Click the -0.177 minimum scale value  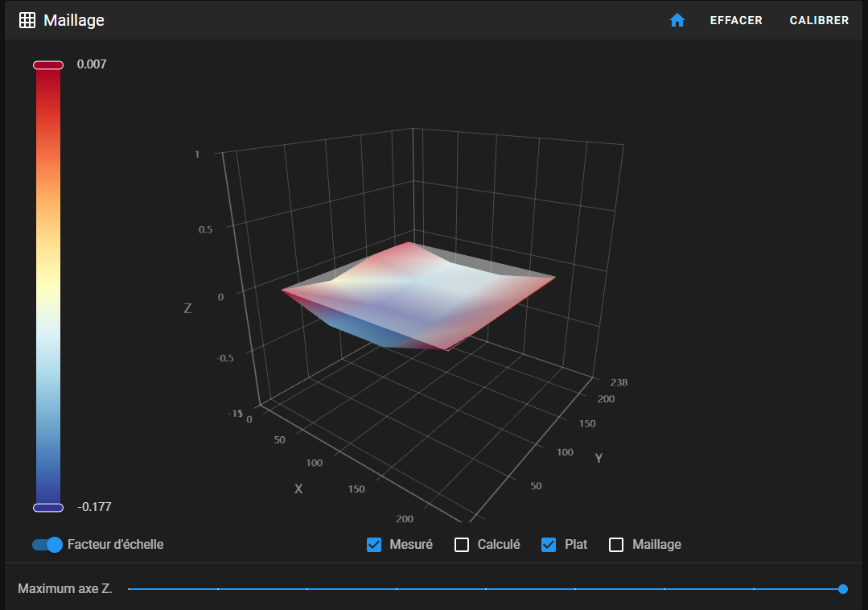coord(94,507)
